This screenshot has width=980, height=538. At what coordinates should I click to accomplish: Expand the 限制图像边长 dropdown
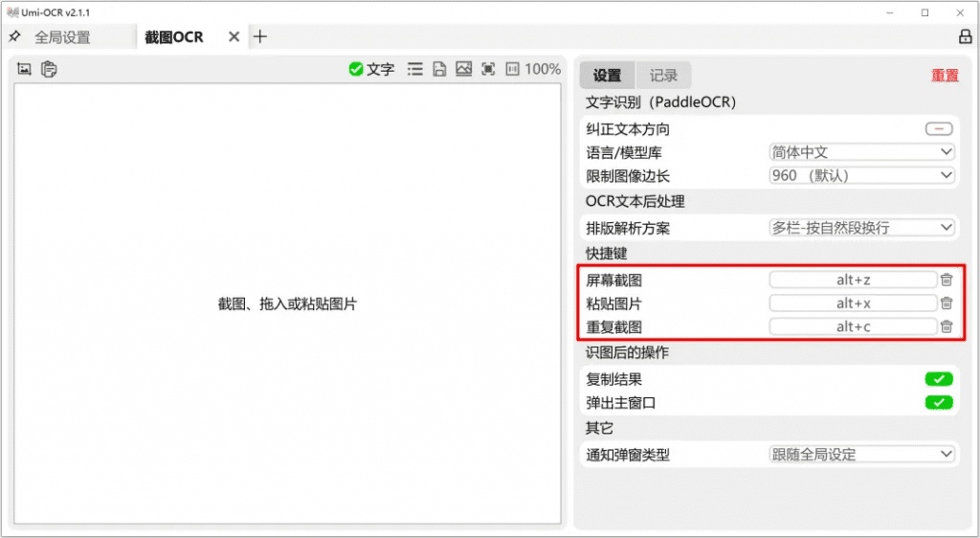(861, 176)
